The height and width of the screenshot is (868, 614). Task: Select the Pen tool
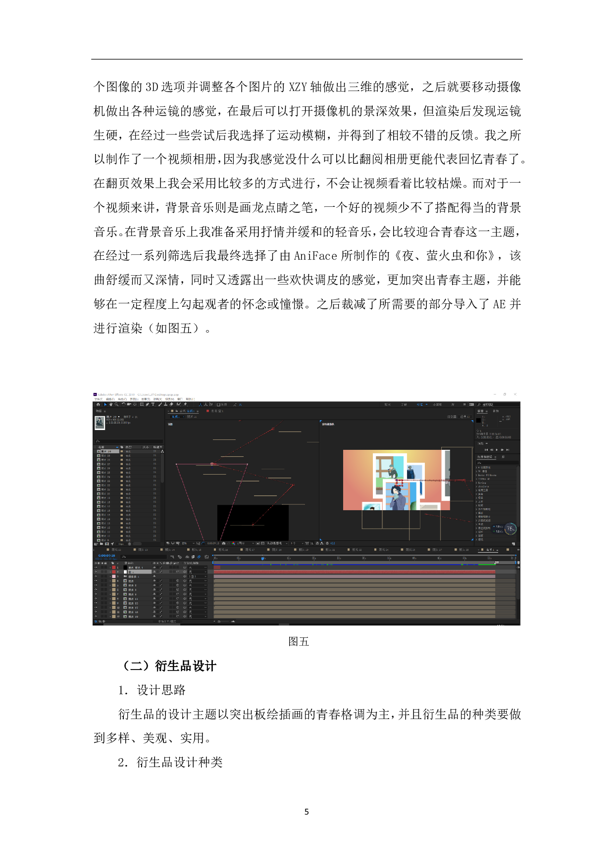148,404
